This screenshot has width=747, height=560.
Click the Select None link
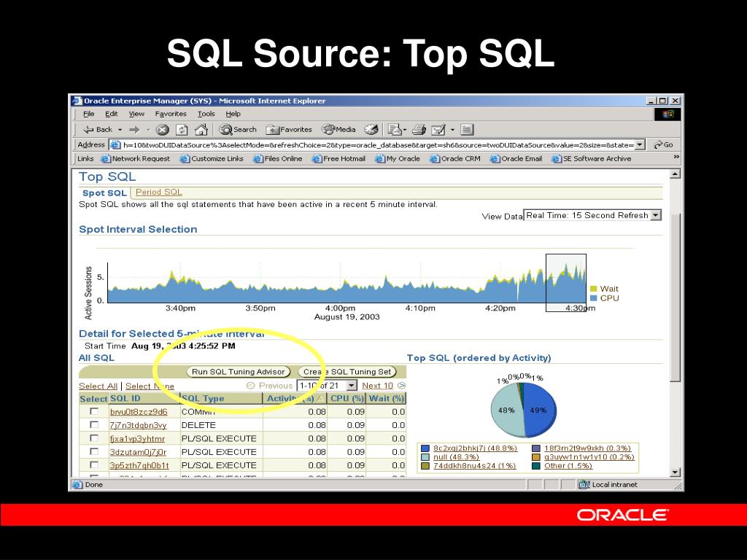[150, 386]
